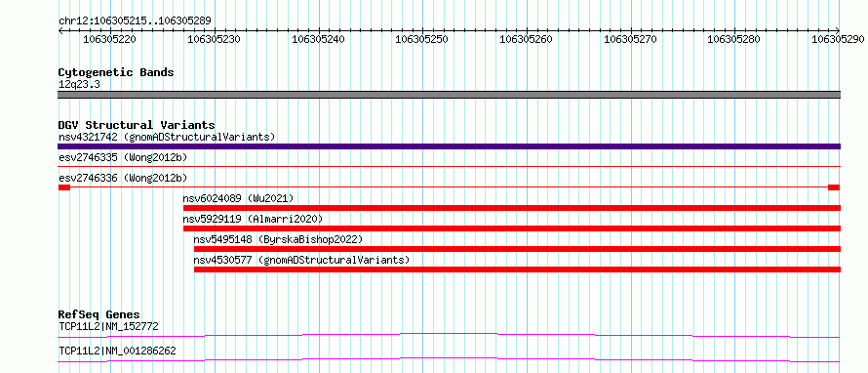Open variant nsv5495148 (ByrskaBishop2022) label

click(278, 239)
